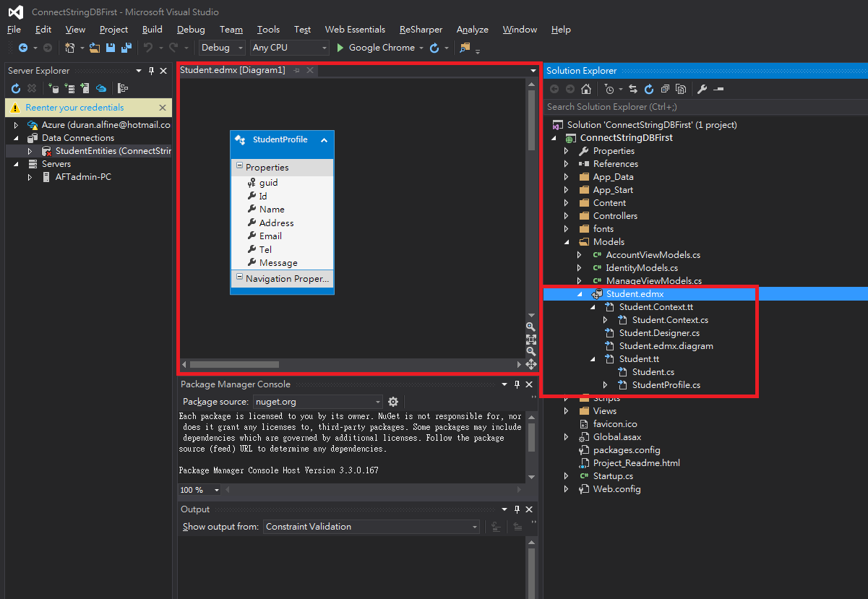Click Collapse All icon in Solution Explorer

[x=665, y=89]
